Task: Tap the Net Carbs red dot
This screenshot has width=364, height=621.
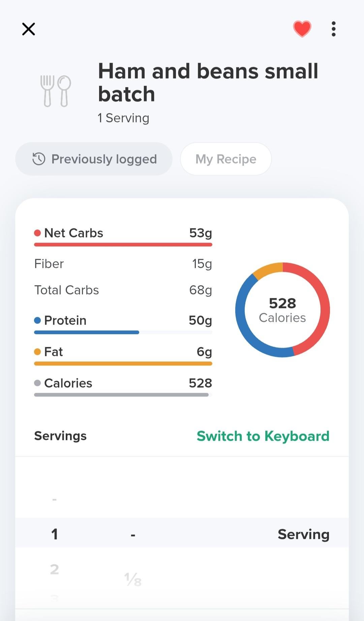Action: coord(37,233)
